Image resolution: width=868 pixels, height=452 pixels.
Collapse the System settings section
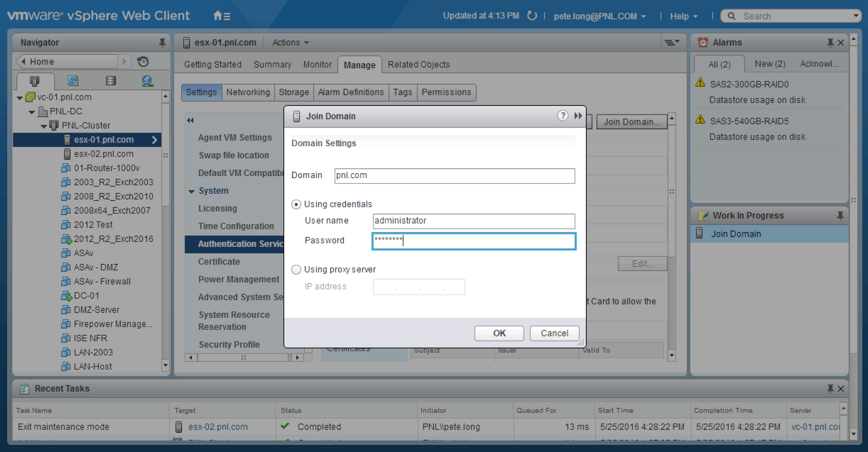tap(192, 192)
